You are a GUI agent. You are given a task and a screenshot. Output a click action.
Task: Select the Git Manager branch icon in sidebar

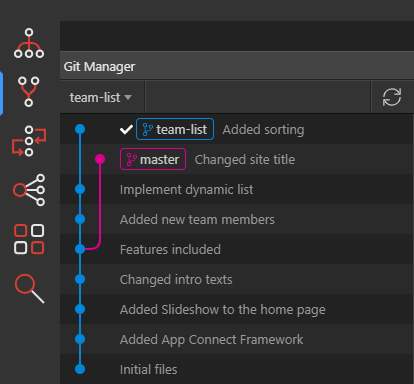(x=29, y=92)
